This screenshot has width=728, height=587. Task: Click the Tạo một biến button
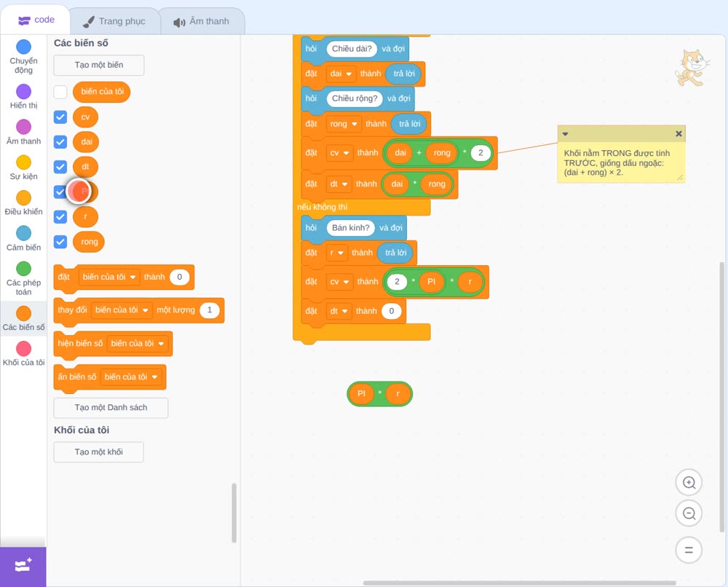[99, 65]
